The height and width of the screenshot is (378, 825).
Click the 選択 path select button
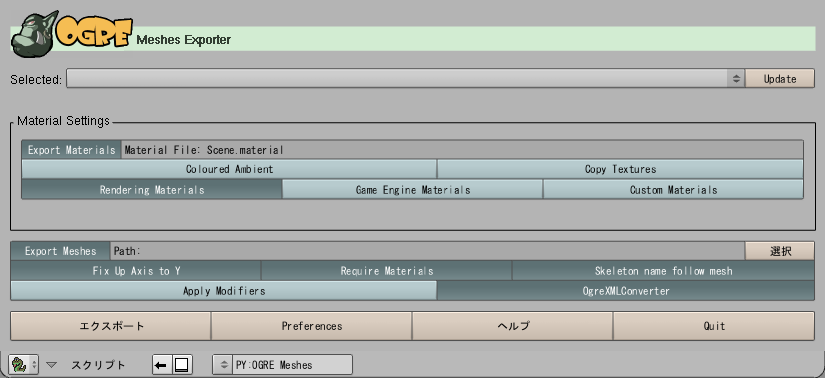pos(780,251)
